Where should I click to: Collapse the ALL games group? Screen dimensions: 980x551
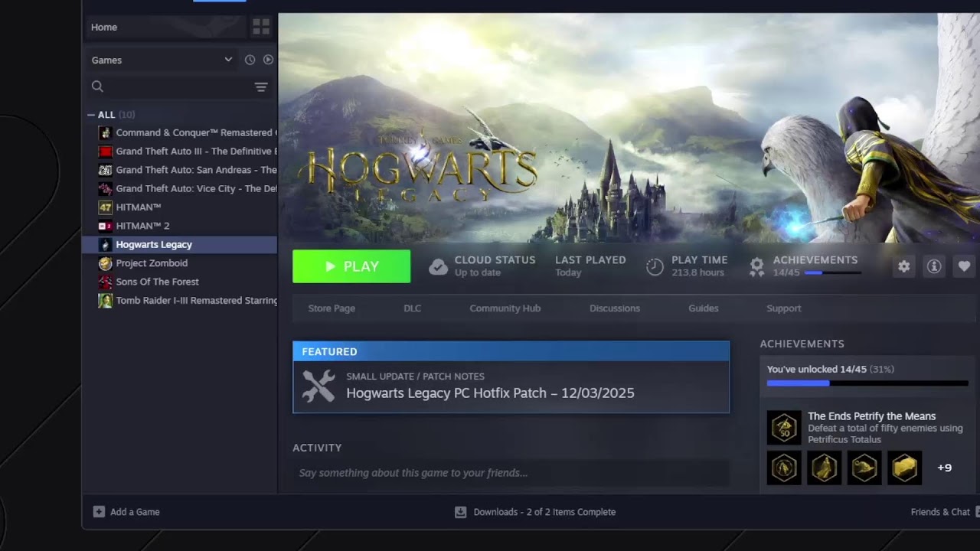coord(91,115)
